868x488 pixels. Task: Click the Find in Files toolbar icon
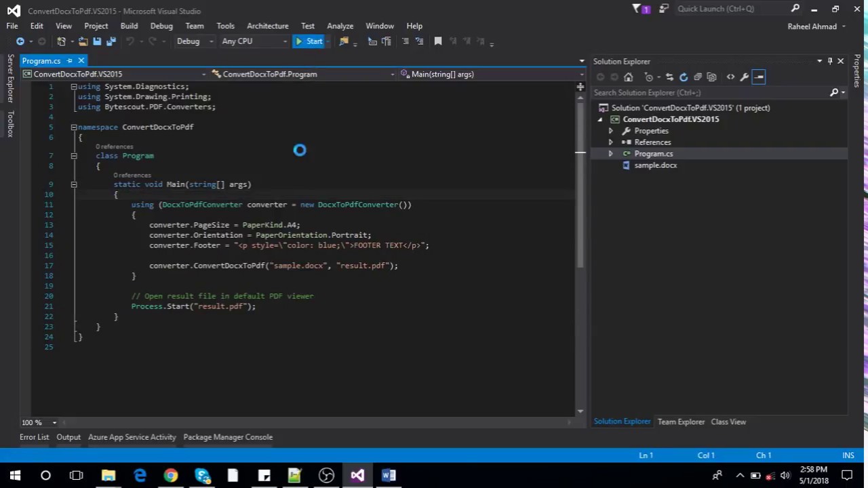point(344,41)
